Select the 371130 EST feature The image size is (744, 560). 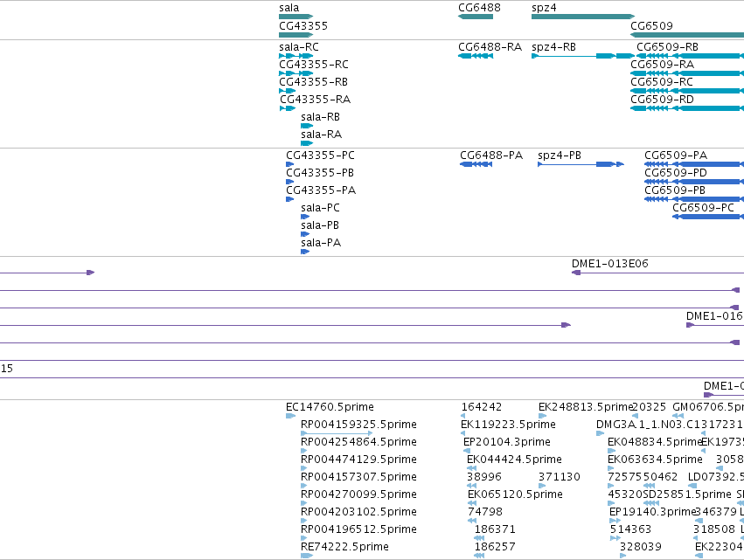[x=542, y=486]
